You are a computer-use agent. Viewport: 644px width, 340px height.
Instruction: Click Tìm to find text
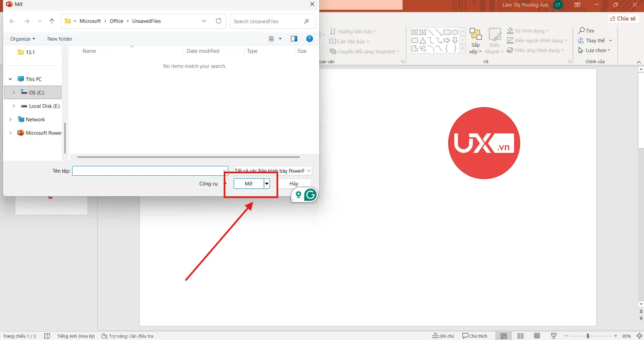(x=586, y=31)
